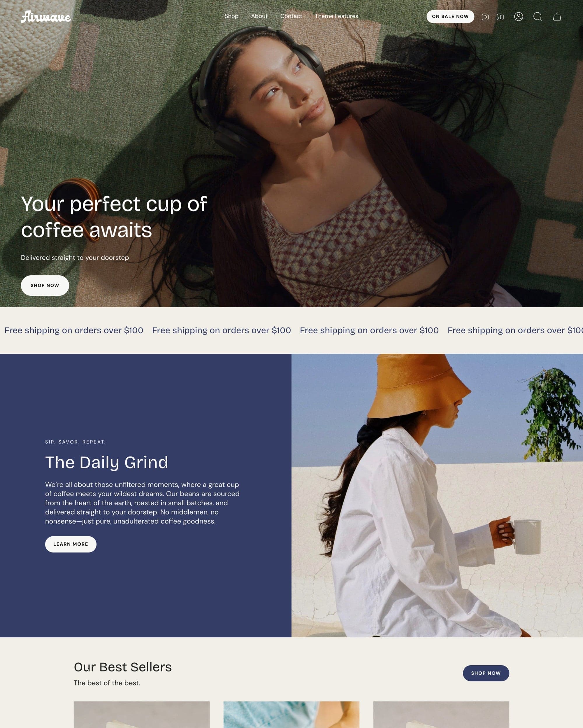This screenshot has width=583, height=728.
Task: Go home via the Airwave logo
Action: [x=46, y=17]
